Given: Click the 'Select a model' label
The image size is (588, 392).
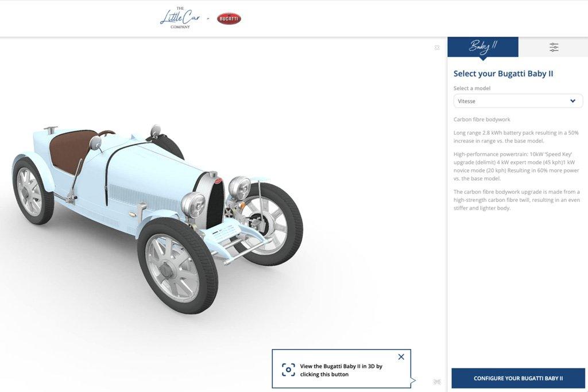Looking at the screenshot, I should tap(472, 88).
